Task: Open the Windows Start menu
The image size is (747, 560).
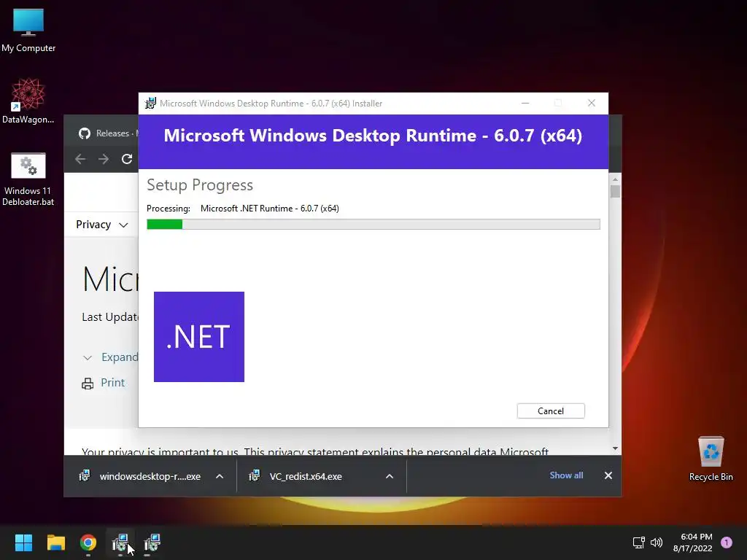Action: click(23, 542)
